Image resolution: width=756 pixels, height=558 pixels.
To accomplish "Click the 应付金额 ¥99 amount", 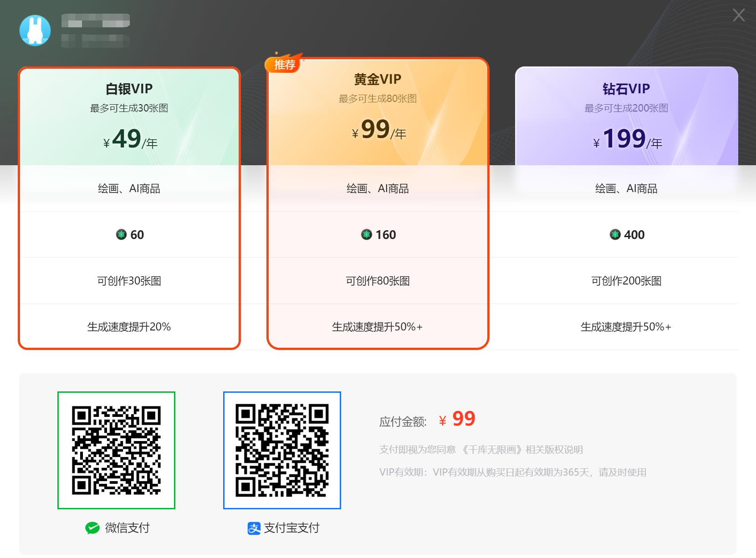I will click(x=457, y=419).
